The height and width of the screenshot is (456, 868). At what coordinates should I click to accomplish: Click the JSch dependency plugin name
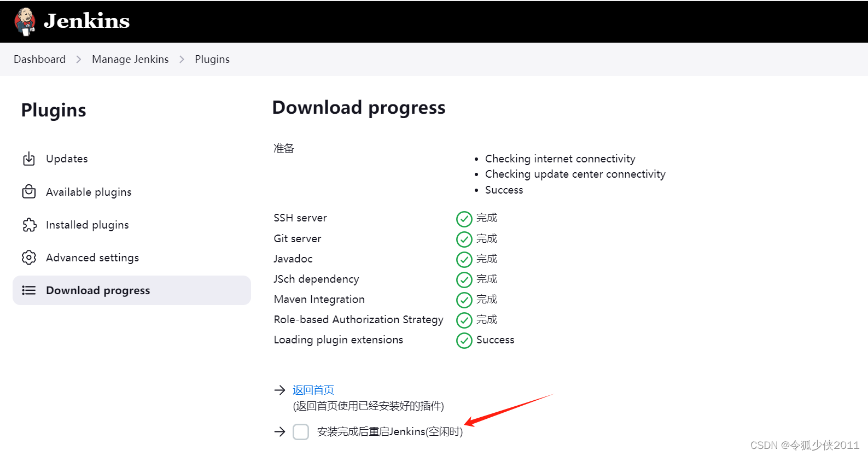click(316, 279)
